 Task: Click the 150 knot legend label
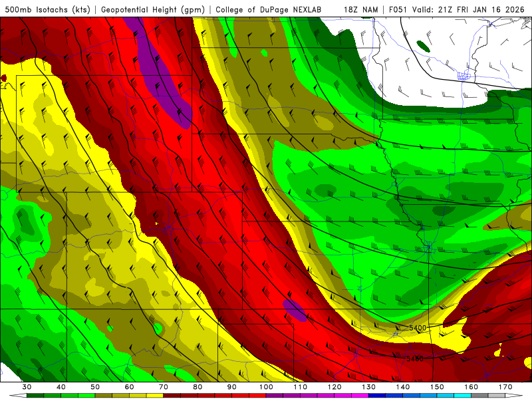(x=437, y=387)
